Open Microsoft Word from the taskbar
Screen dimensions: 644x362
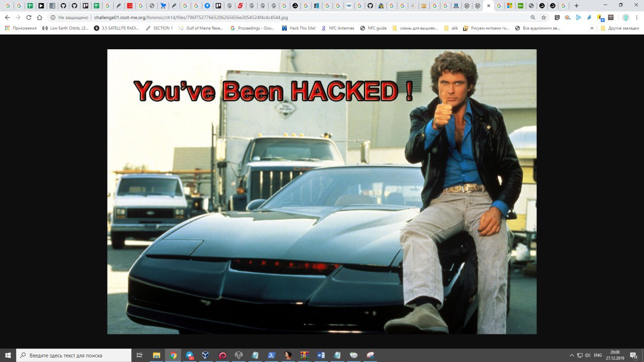[321, 355]
